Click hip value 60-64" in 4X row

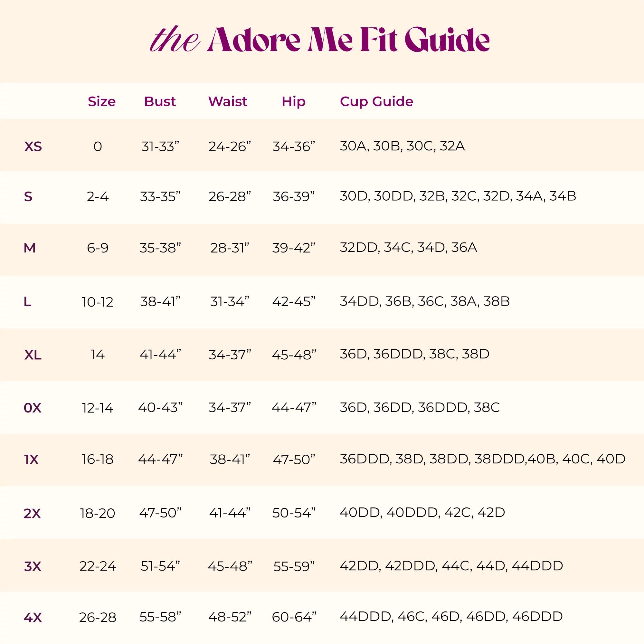click(294, 617)
